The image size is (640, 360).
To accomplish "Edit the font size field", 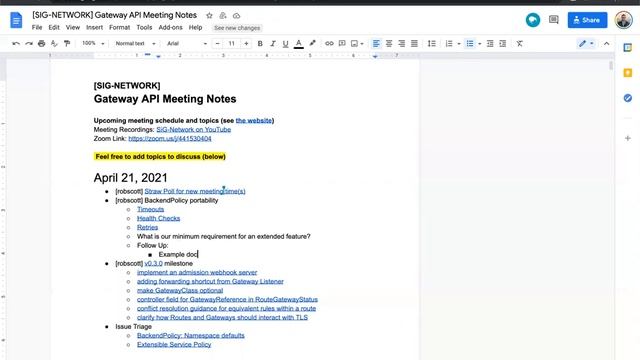I will (232, 43).
